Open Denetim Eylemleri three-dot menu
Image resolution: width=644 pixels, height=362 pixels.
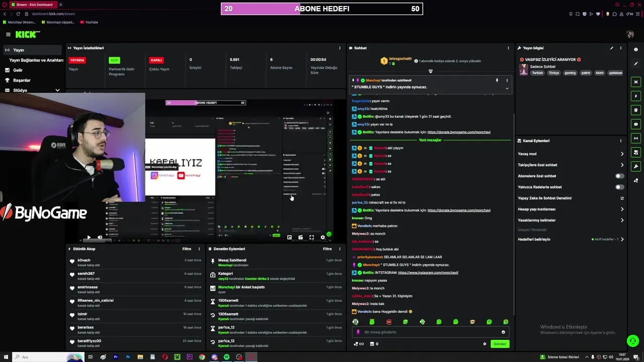pos(340,249)
